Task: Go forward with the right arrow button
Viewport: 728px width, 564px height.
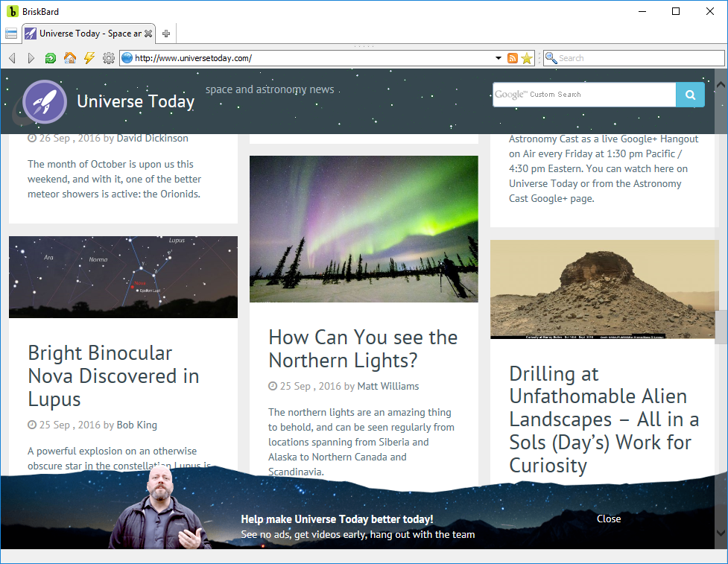Action: pyautogui.click(x=31, y=58)
